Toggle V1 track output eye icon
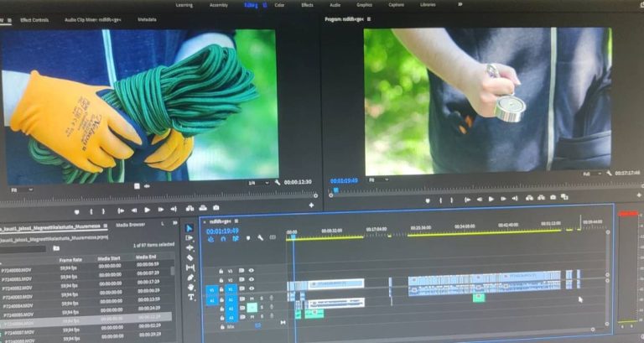 pyautogui.click(x=251, y=288)
